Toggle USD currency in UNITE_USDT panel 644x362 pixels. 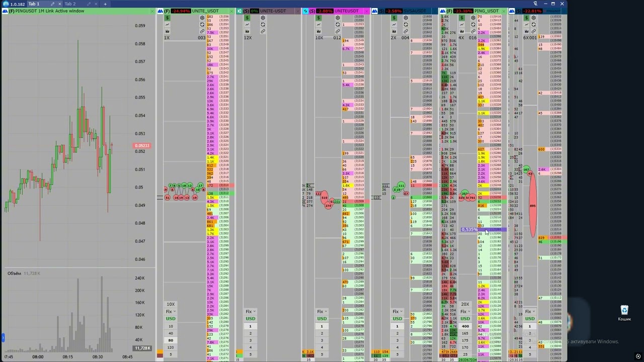click(x=171, y=319)
